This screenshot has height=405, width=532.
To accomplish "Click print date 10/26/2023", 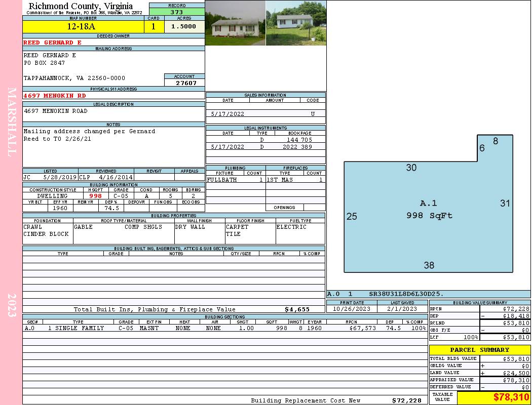I will (352, 309).
